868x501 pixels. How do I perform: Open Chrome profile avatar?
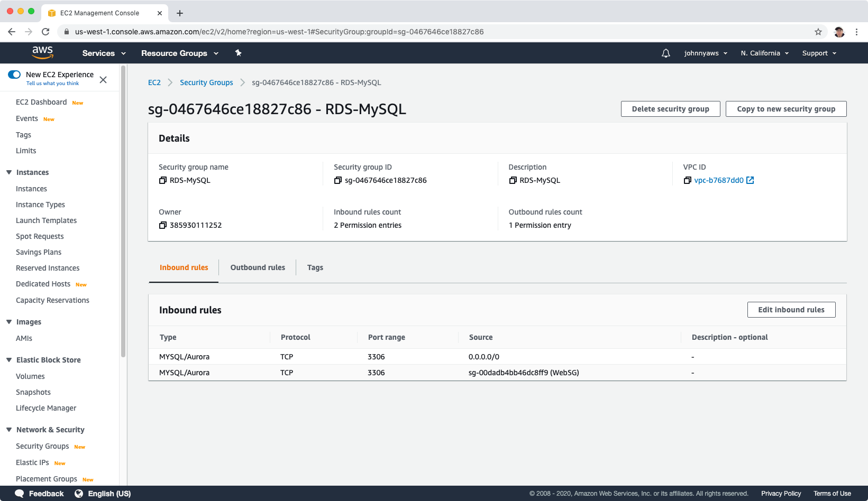point(839,32)
